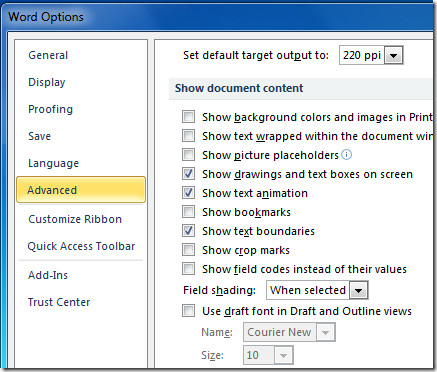Open the default target output ppi dropdown
This screenshot has width=437, height=372.
coord(393,55)
